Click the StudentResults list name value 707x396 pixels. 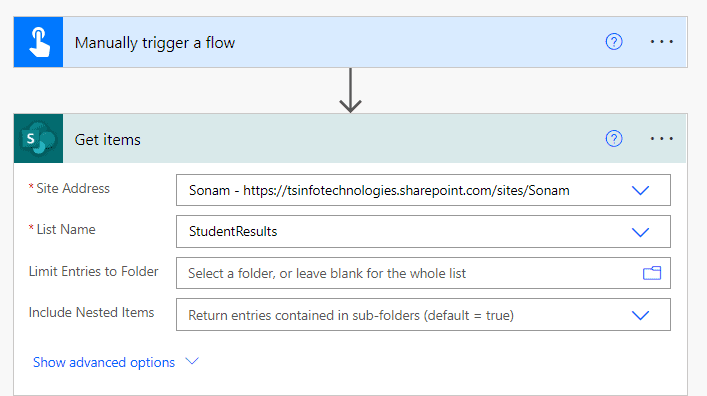tap(233, 231)
